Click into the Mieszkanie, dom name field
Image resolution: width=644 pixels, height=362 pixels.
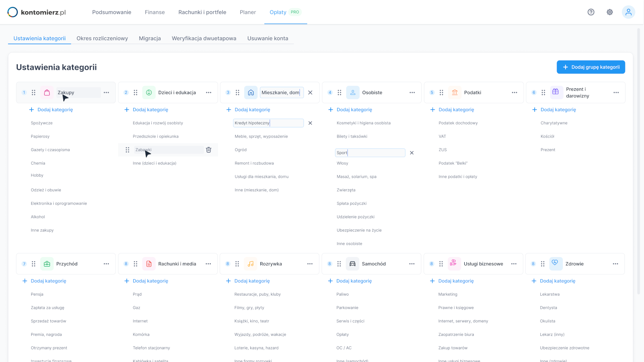coord(281,93)
